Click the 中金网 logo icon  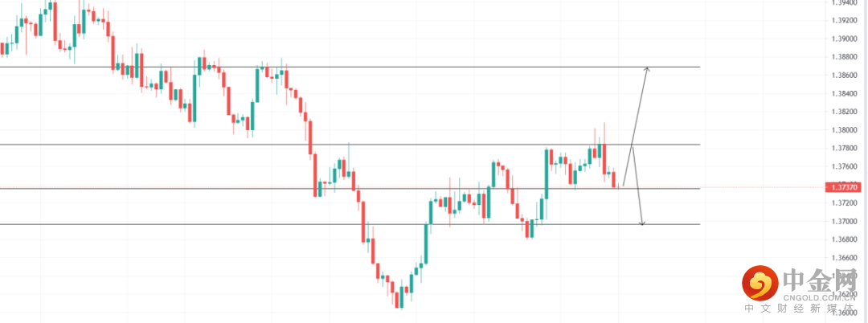pyautogui.click(x=760, y=282)
